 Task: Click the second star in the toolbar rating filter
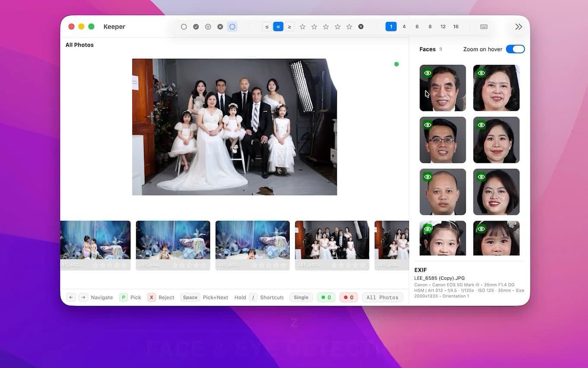314,27
